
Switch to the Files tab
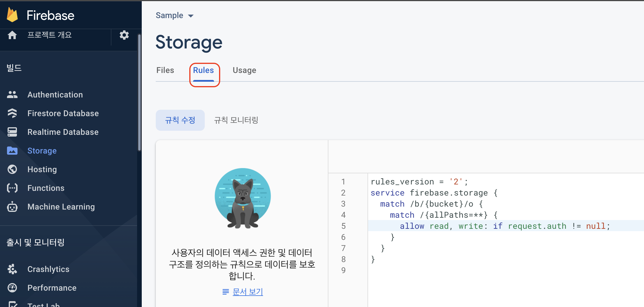[165, 70]
